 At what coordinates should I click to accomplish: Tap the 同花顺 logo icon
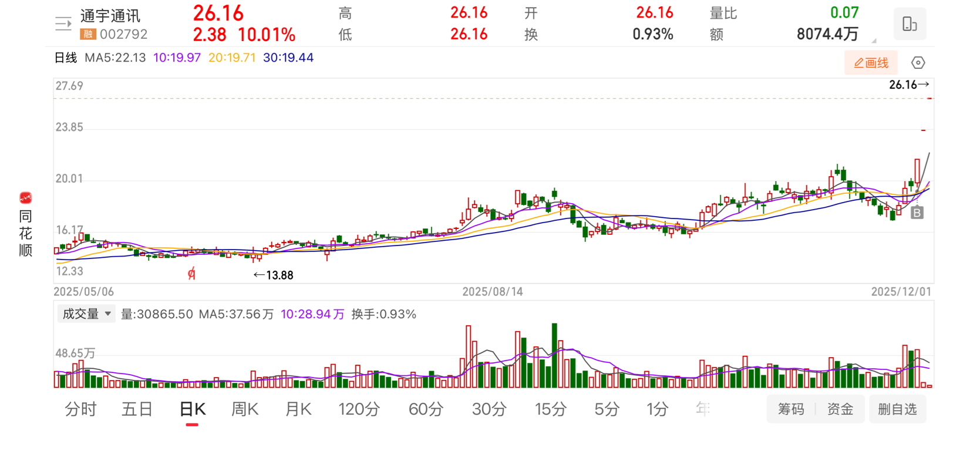coord(25,198)
